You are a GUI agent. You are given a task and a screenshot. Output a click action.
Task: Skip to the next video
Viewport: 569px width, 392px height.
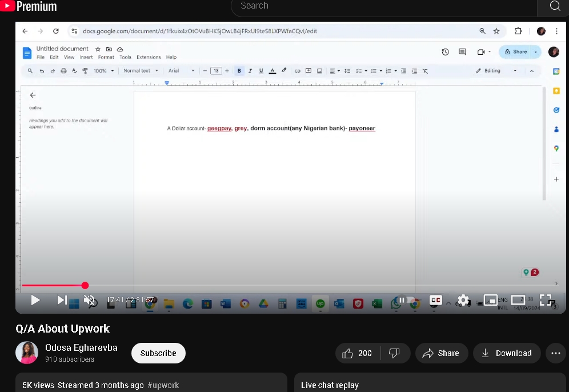62,300
